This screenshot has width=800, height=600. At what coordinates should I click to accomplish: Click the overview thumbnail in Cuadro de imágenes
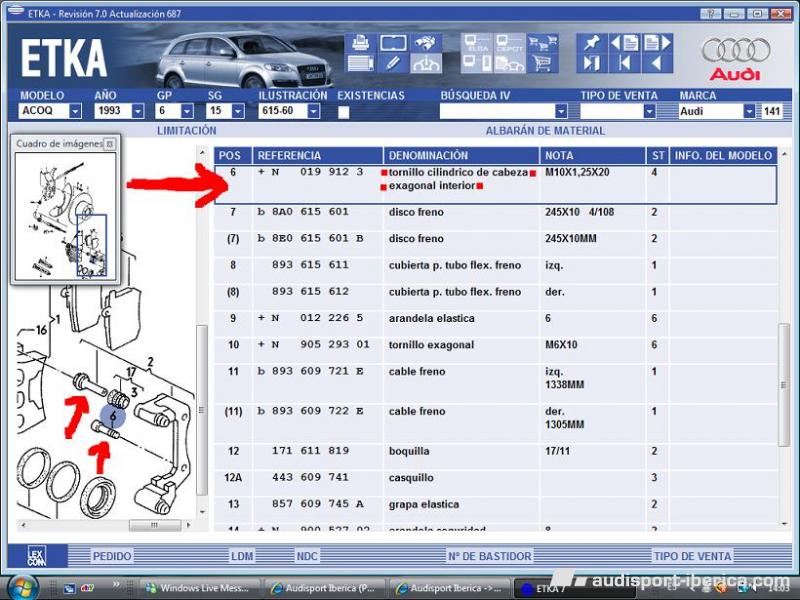(65, 216)
